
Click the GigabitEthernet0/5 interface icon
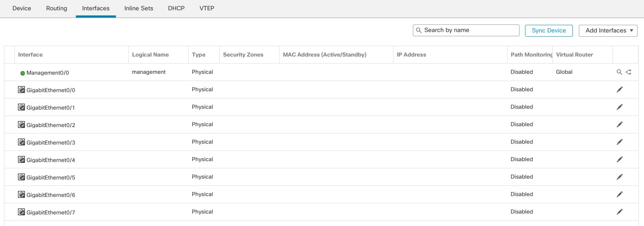(x=21, y=177)
